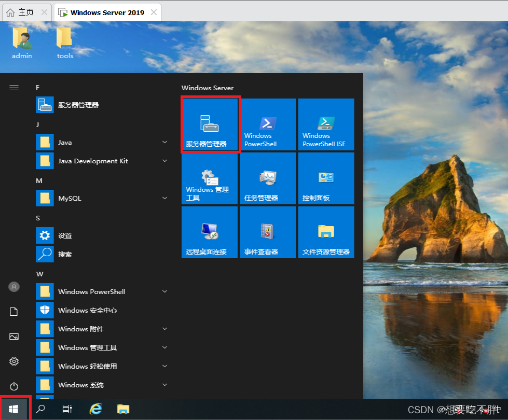The image size is (508, 420).
Task: Expand the MySQL folder
Action: [102, 198]
